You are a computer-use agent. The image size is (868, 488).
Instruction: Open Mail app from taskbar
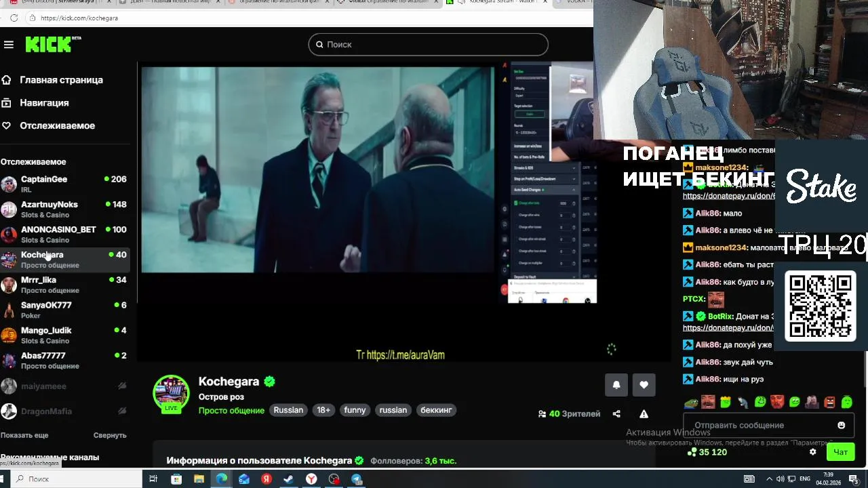click(244, 479)
